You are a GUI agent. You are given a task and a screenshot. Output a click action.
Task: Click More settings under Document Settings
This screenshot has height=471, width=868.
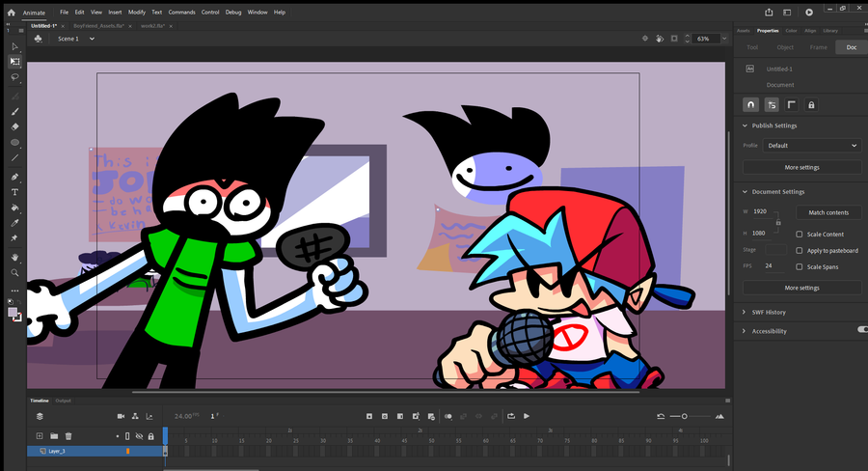coord(801,289)
